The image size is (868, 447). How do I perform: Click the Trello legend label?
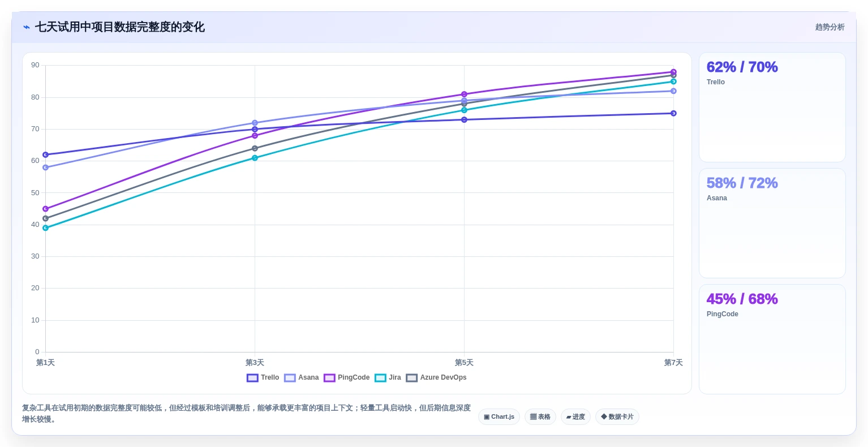pos(270,377)
